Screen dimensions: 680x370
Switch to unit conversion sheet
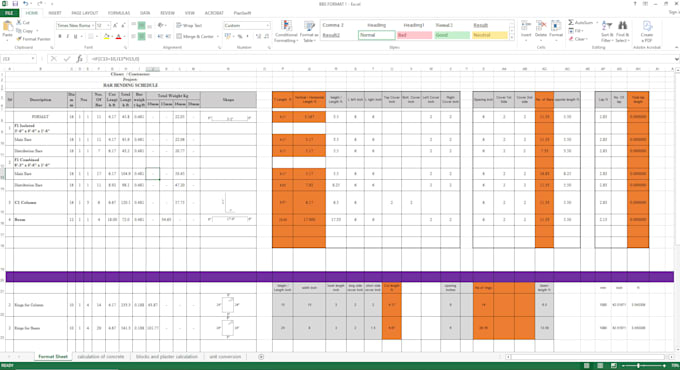(225, 357)
